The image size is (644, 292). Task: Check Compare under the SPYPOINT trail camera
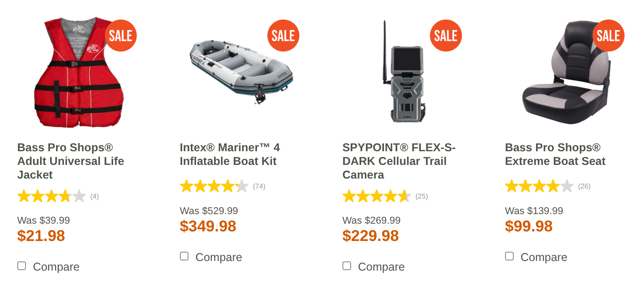click(x=347, y=265)
